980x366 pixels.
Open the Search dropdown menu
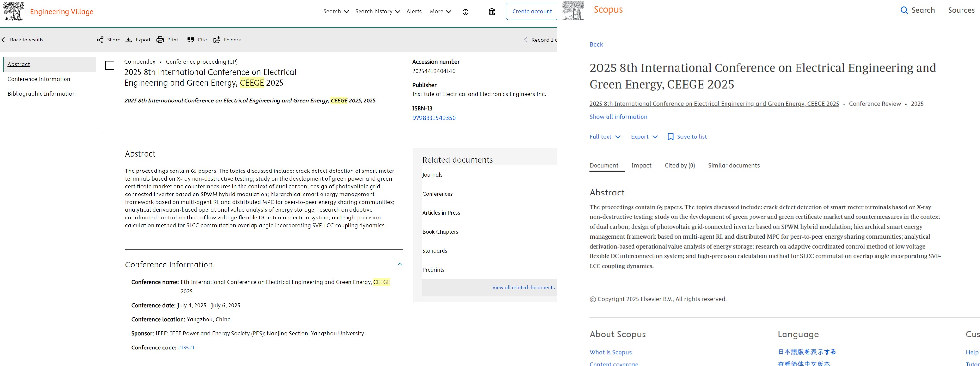pos(336,11)
